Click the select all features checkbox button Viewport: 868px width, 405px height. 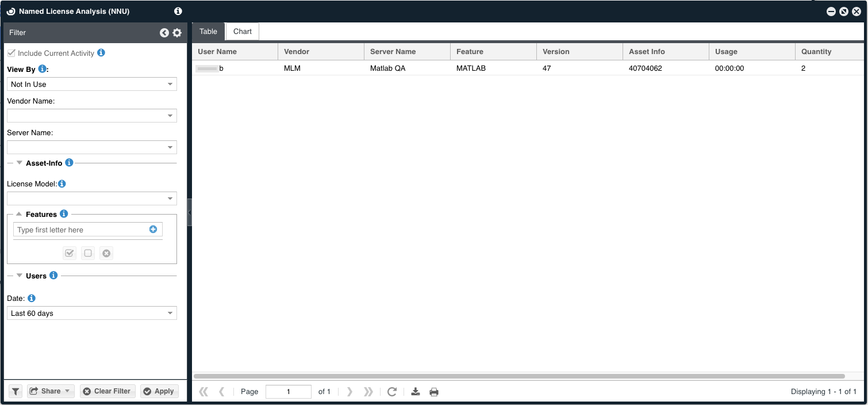[70, 253]
